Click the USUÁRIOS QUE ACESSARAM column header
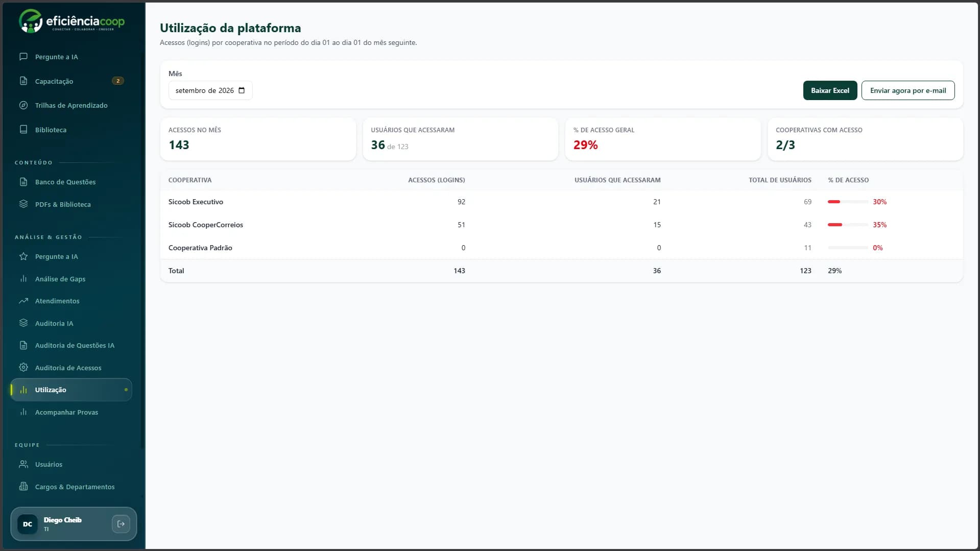 (x=617, y=180)
